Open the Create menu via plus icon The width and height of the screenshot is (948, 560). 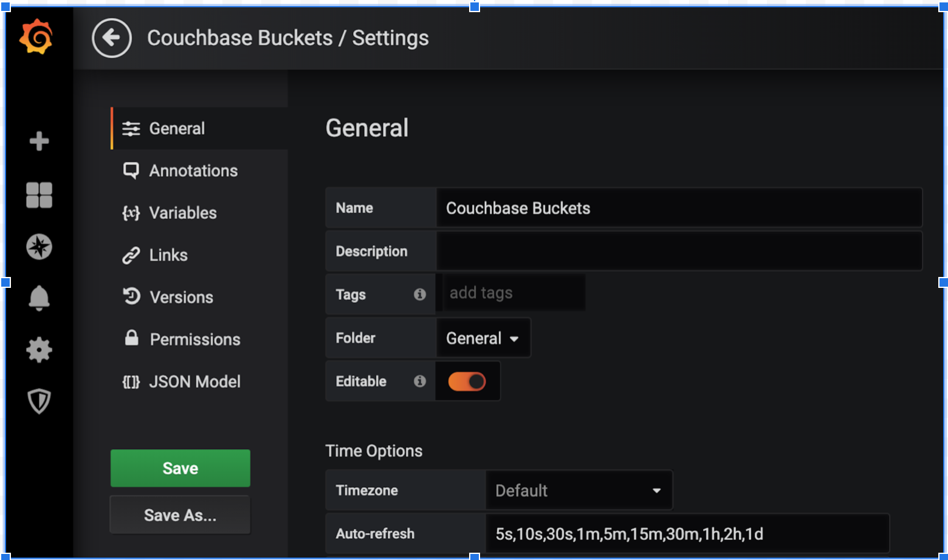(39, 142)
